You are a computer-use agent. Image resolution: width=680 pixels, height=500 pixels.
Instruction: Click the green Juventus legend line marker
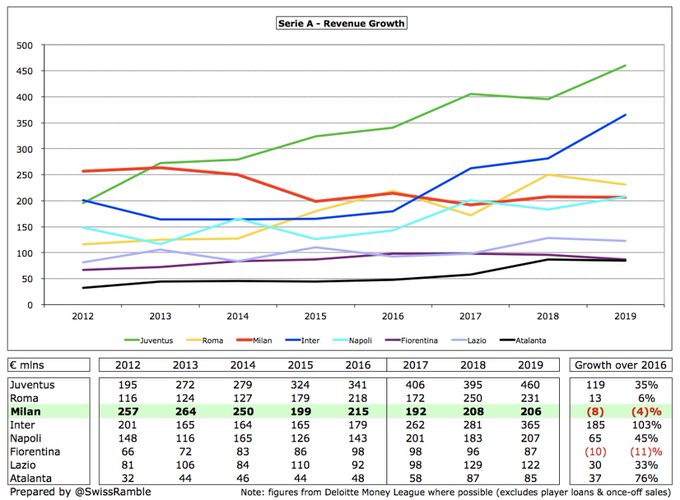tap(132, 340)
